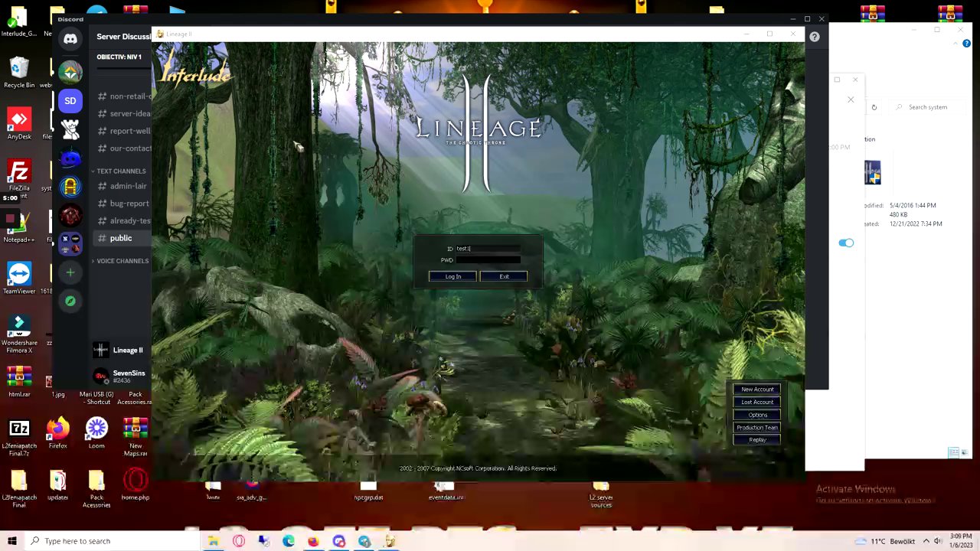Open FileZilla desktop shortcut
The image size is (980, 551).
click(x=19, y=175)
